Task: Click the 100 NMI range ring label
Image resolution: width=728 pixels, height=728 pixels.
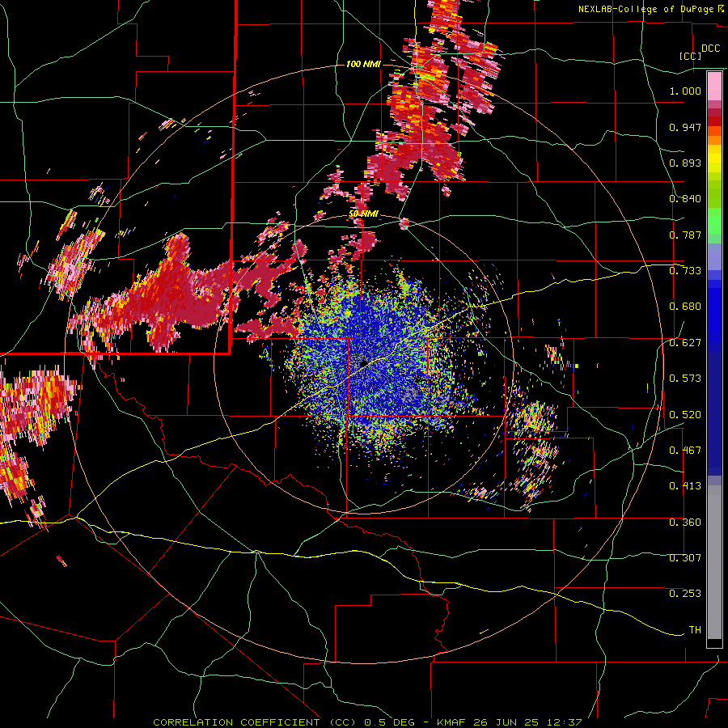Action: (x=363, y=64)
